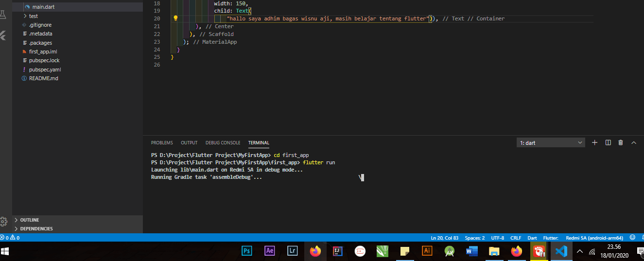Open the Manage gear icon in activity bar

[x=3, y=222]
